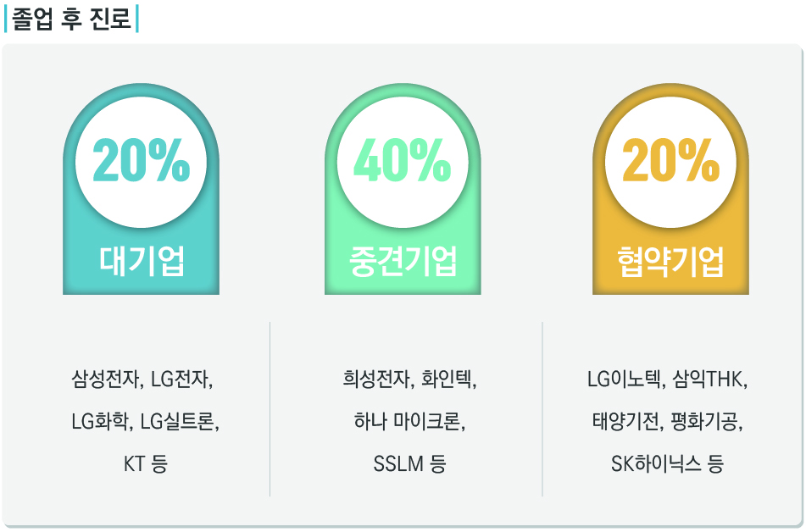Select the 중견기업 label
The width and height of the screenshot is (806, 532).
[x=403, y=261]
